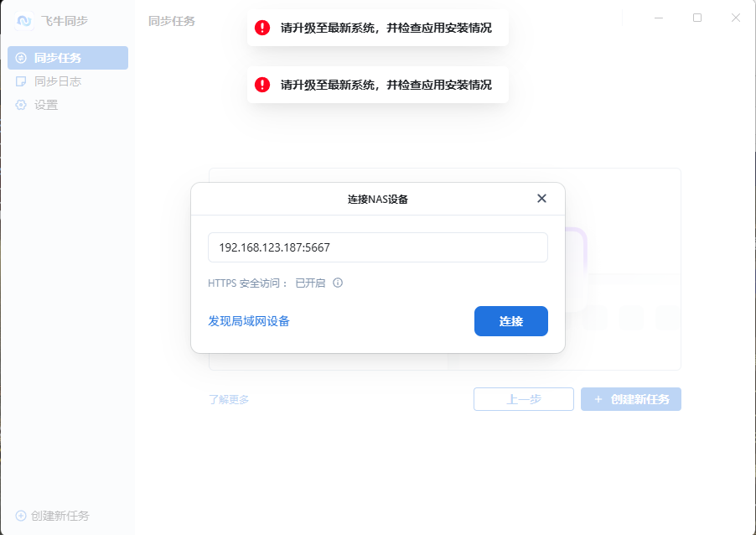Click the blue 连接 button
Image resolution: width=756 pixels, height=535 pixels.
(x=510, y=321)
